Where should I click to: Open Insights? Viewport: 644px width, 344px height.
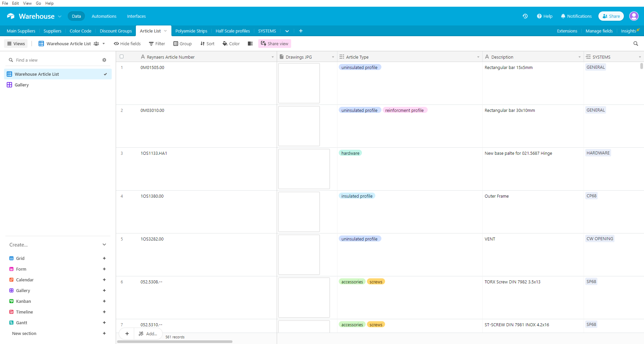tap(630, 31)
